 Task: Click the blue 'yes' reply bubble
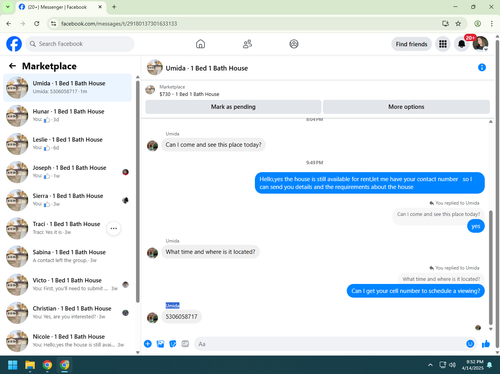476,226
